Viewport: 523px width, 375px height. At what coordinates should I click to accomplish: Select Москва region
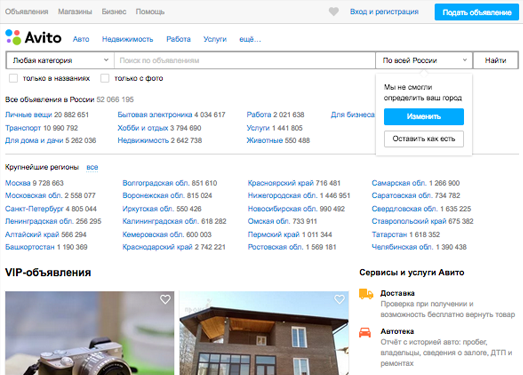click(x=18, y=183)
